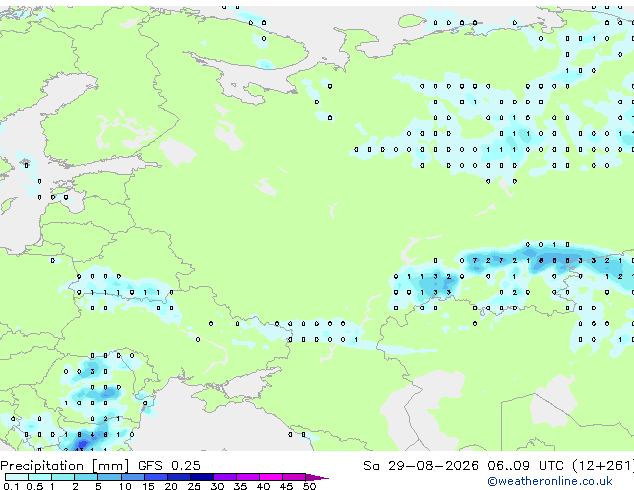
Task: Click the ©weatheronline.co.uk link
Action: tap(549, 481)
